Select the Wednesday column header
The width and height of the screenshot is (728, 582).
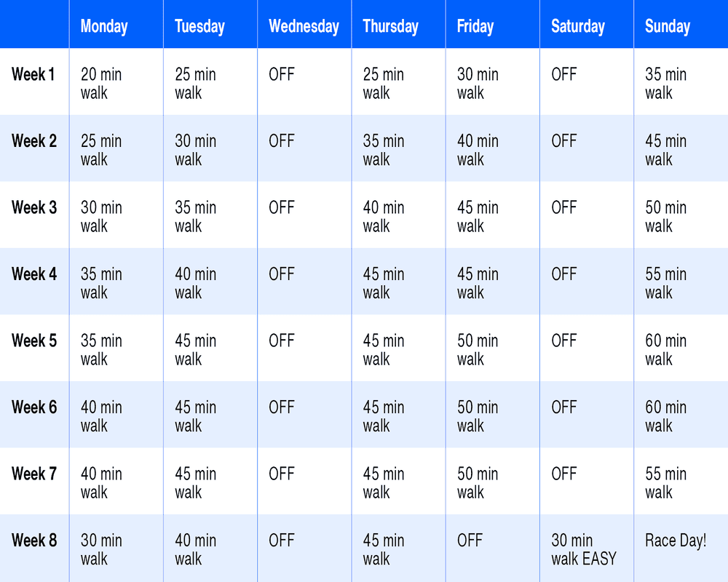[x=304, y=26]
